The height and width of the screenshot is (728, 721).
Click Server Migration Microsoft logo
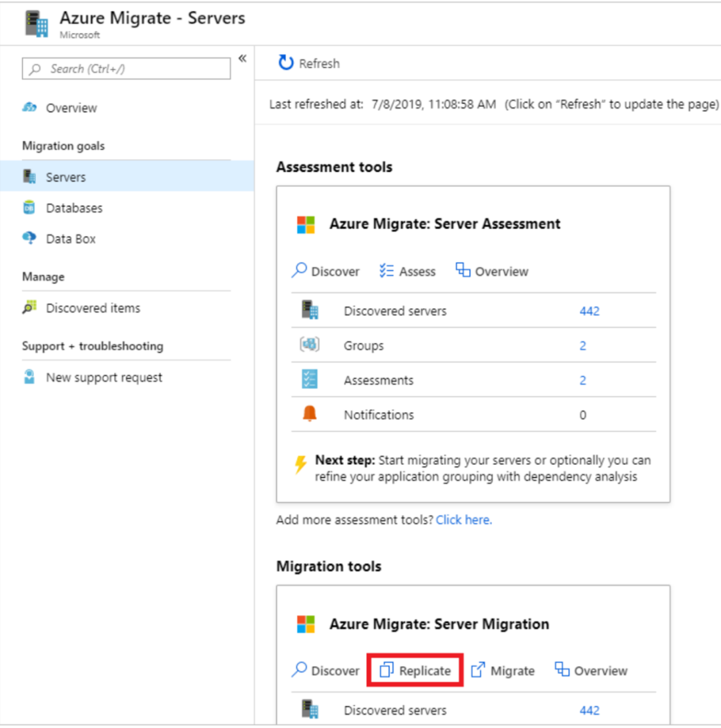[x=306, y=624]
